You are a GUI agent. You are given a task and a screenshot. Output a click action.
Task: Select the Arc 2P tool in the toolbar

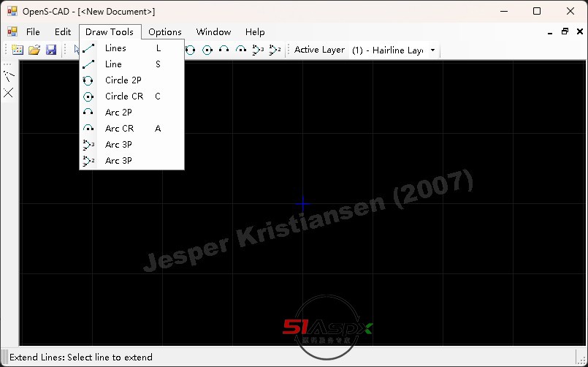(x=224, y=50)
